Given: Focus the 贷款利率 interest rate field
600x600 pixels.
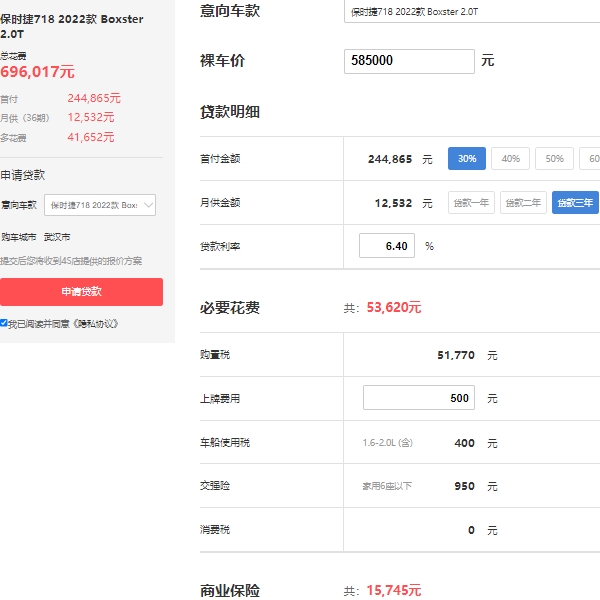Looking at the screenshot, I should [386, 246].
